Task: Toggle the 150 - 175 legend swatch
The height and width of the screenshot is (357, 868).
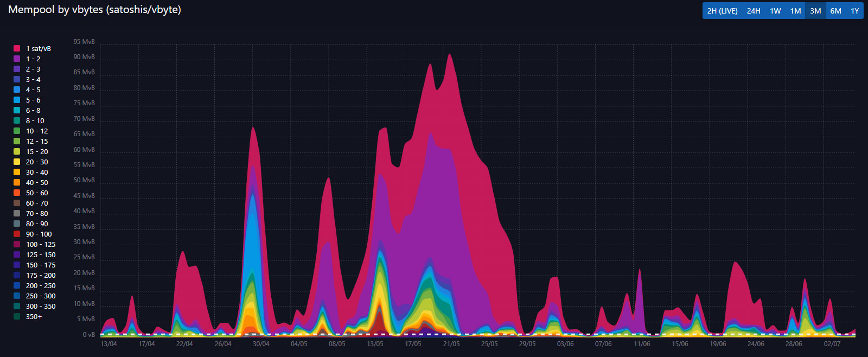Action: coord(17,265)
